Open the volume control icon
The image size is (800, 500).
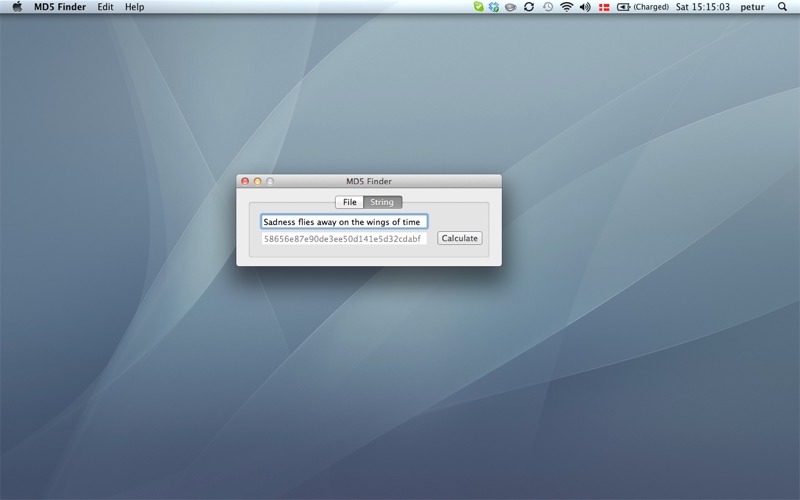coord(585,7)
